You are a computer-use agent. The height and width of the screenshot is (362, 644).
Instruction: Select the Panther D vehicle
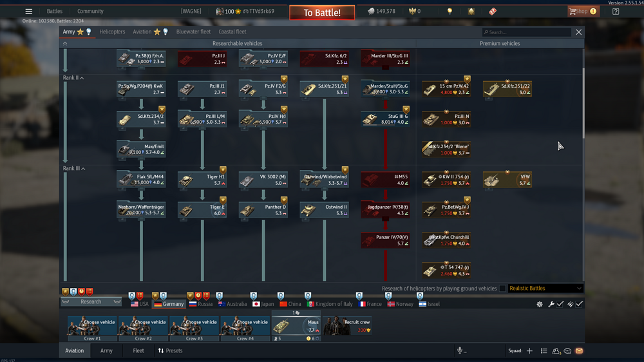point(263,210)
